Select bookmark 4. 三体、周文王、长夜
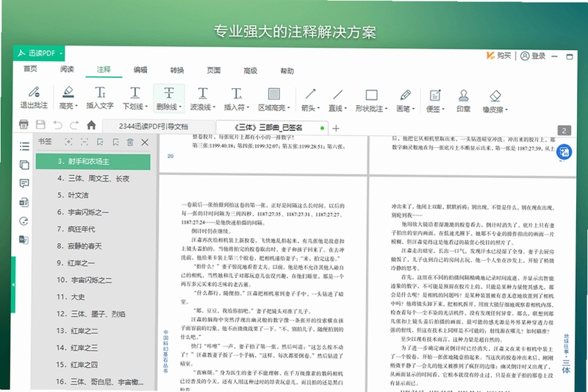The width and height of the screenshot is (588, 392). [x=93, y=179]
